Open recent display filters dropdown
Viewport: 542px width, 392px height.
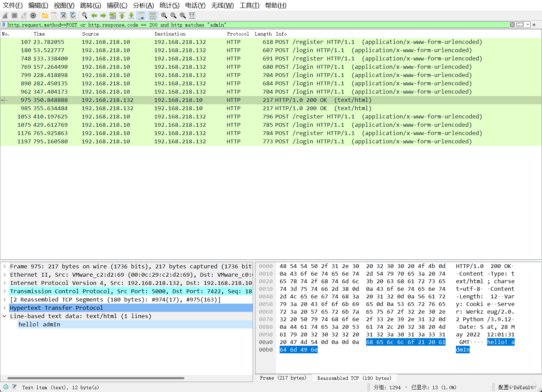(x=527, y=25)
